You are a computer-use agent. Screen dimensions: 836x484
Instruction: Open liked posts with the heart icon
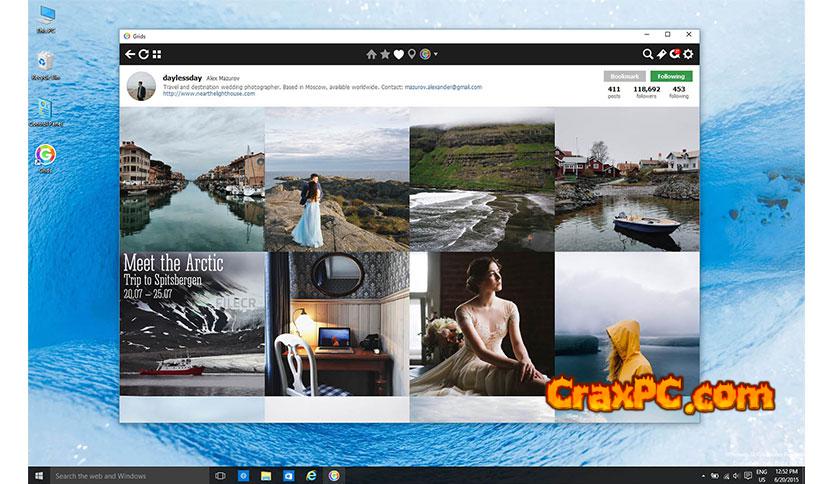pos(398,54)
